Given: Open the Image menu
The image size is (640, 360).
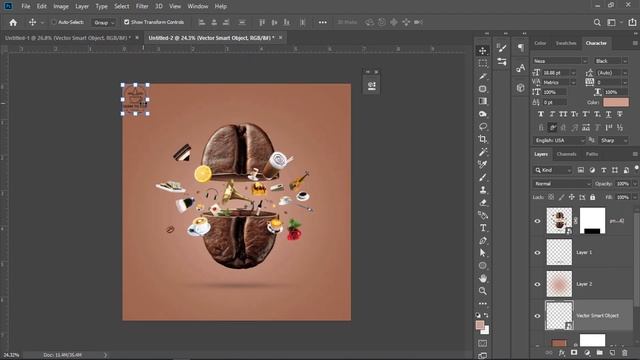Looking at the screenshot, I should [x=61, y=6].
